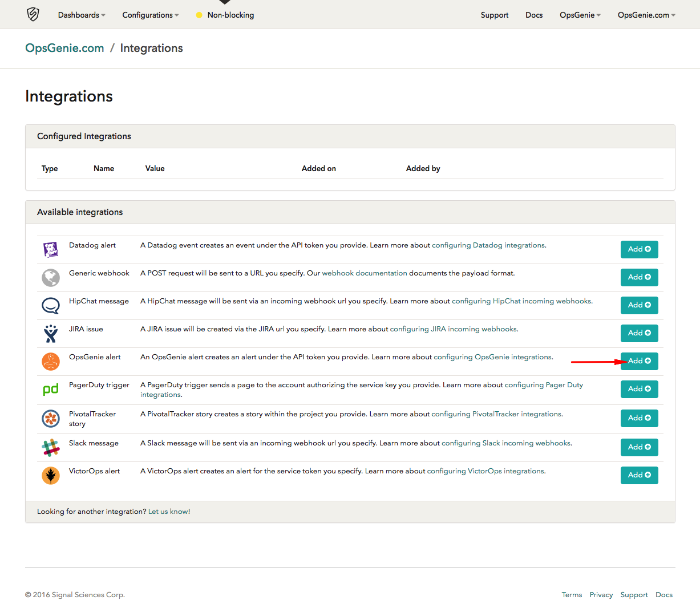
Task: Open configuring VictorOps integrations link
Action: pos(485,471)
